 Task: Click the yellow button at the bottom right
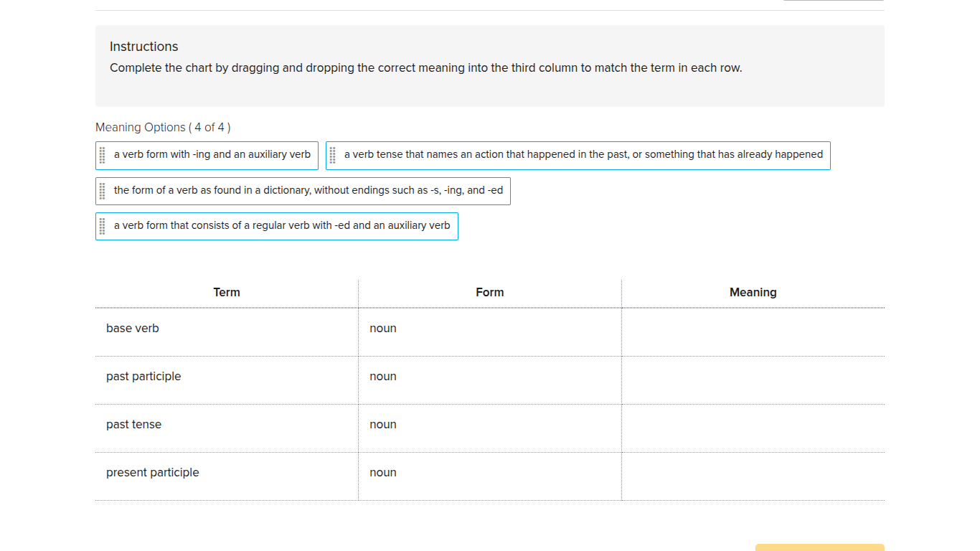(819, 548)
